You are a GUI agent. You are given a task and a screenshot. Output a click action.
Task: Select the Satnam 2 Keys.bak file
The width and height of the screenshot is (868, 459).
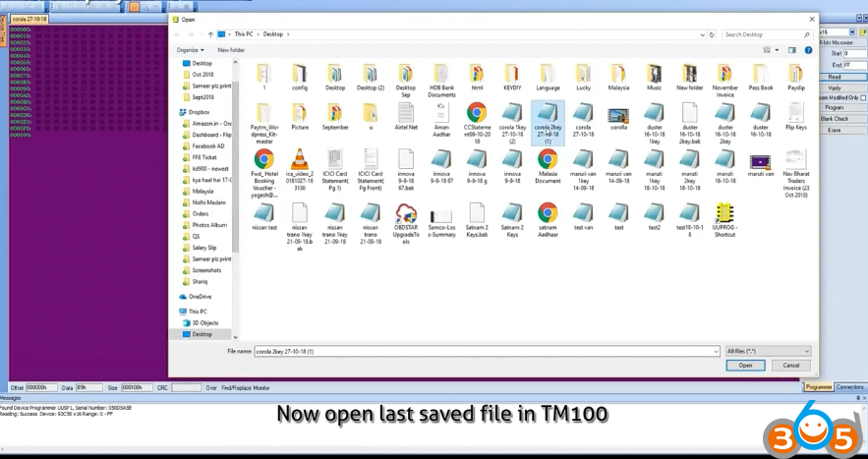pyautogui.click(x=477, y=220)
